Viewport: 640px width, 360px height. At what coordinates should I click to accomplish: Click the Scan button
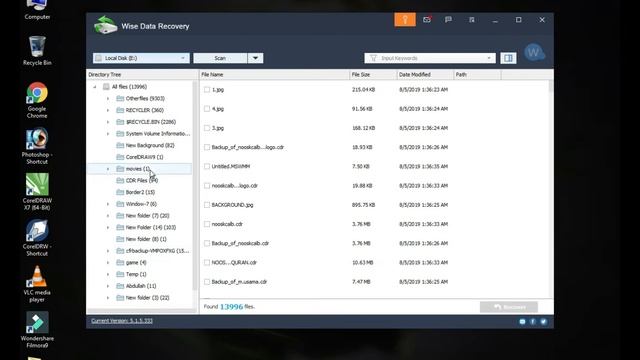(x=220, y=58)
